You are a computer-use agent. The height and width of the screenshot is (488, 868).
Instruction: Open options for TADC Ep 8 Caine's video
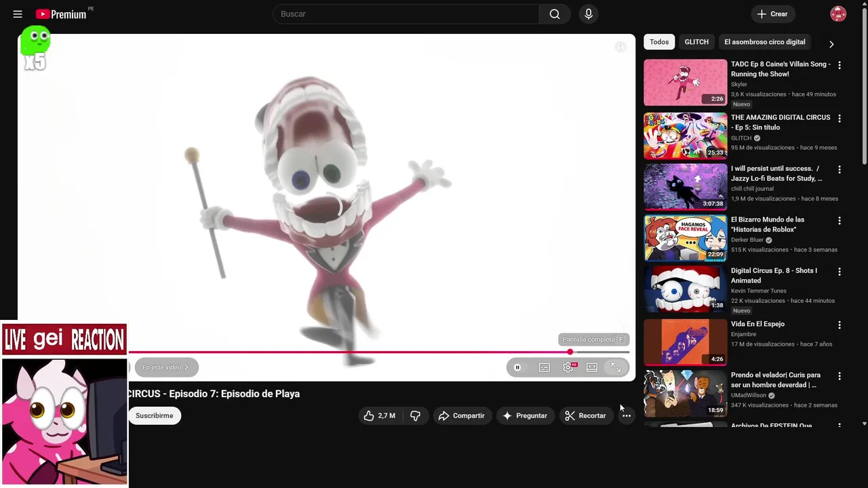840,66
